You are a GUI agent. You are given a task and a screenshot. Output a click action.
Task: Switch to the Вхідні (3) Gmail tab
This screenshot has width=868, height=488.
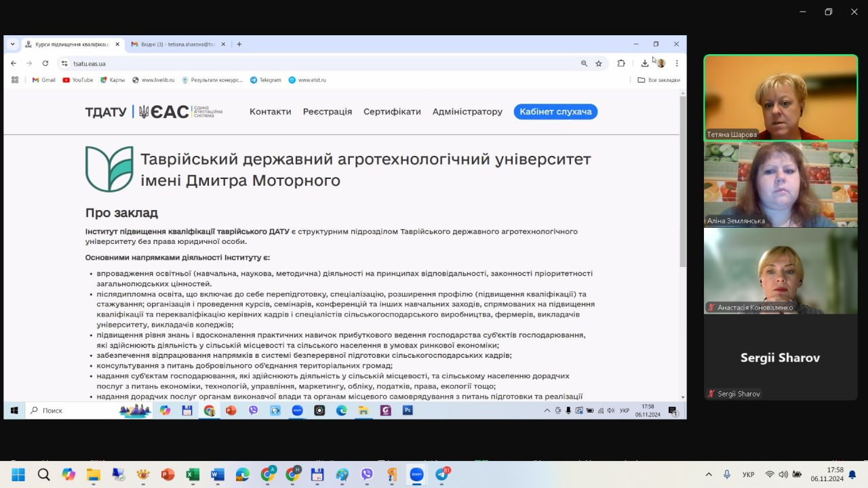click(x=178, y=44)
